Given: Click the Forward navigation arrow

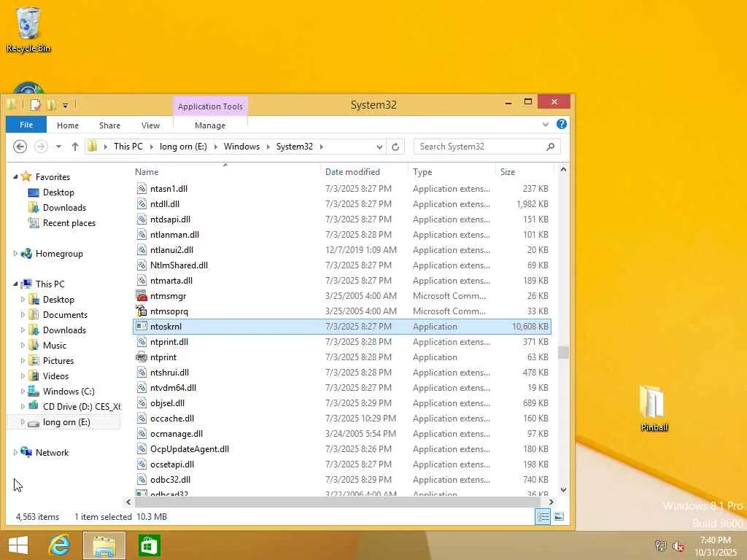Looking at the screenshot, I should pyautogui.click(x=41, y=147).
